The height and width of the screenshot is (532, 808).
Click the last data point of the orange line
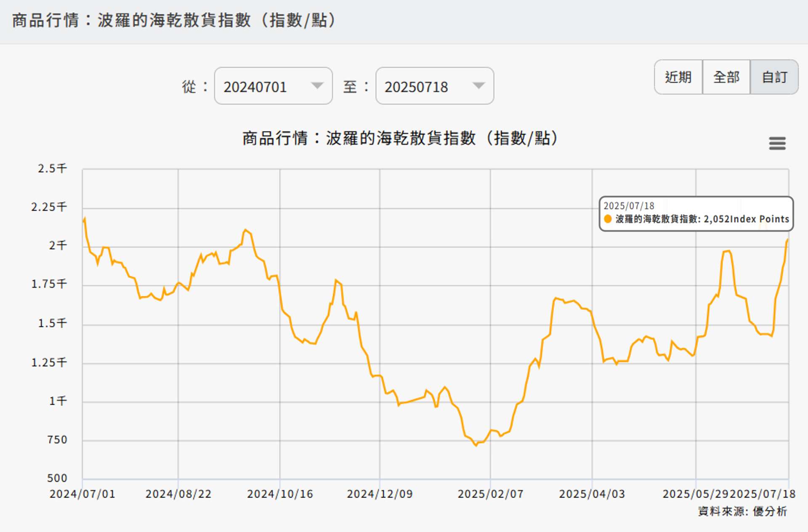pyautogui.click(x=787, y=239)
